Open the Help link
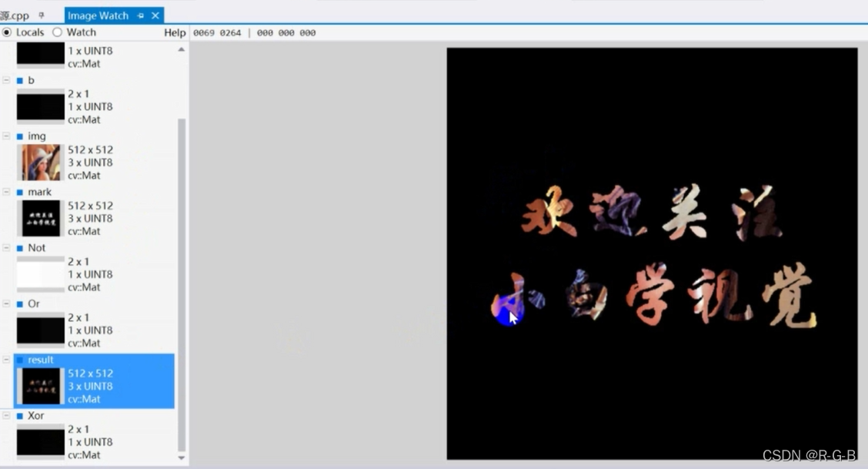Screen dimensions: 868x469 point(175,32)
